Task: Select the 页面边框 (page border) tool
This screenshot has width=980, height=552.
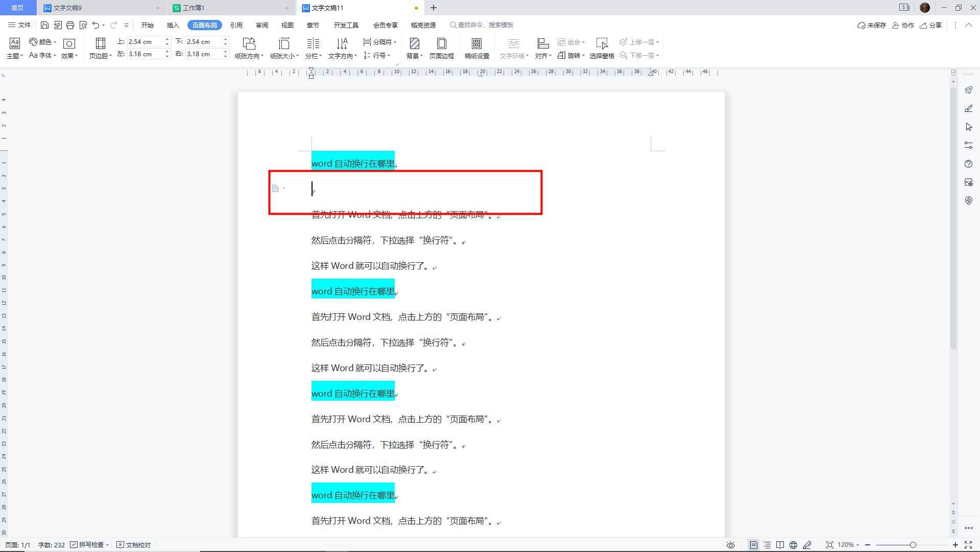Action: point(441,48)
